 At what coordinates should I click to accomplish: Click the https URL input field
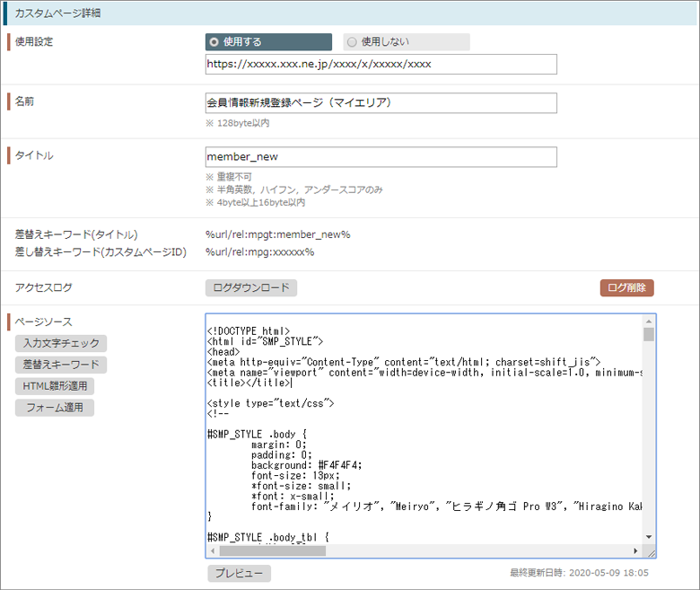(381, 65)
